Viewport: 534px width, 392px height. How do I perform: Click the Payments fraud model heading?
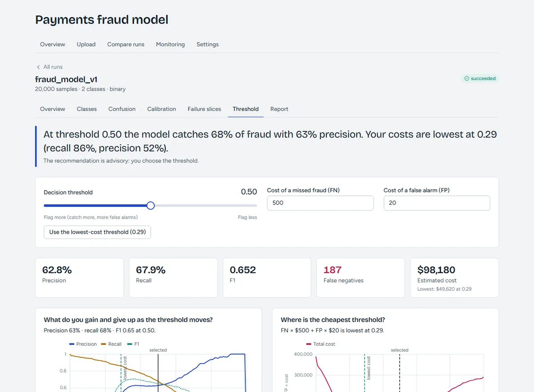(x=102, y=20)
